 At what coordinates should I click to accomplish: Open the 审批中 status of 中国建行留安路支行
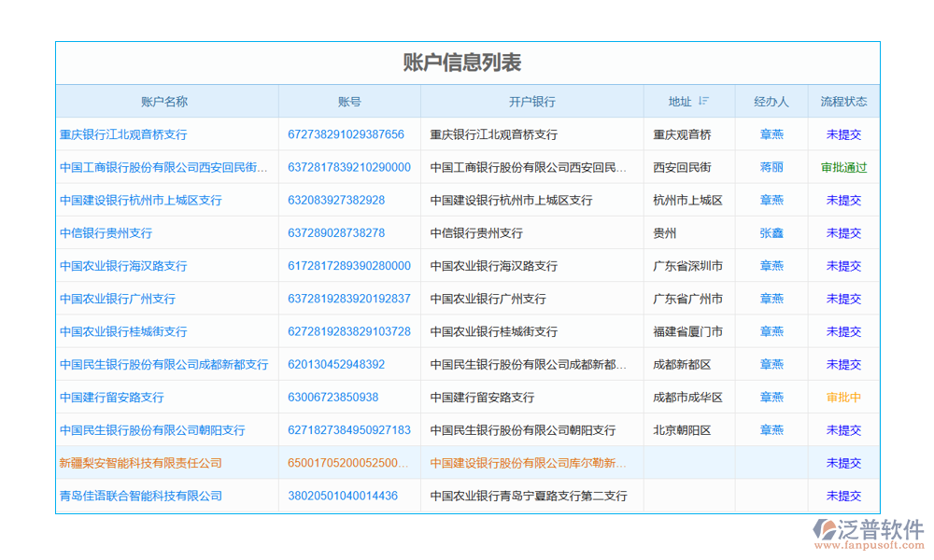pos(843,397)
